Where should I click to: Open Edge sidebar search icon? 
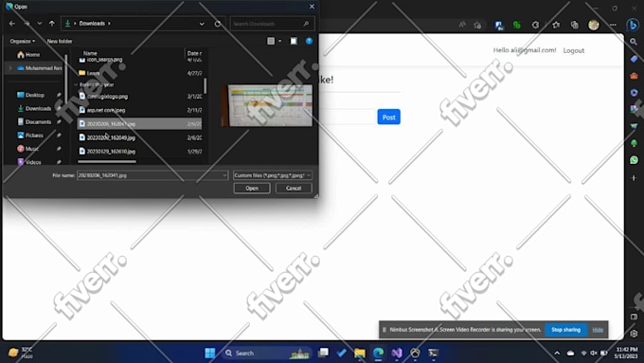tap(634, 42)
